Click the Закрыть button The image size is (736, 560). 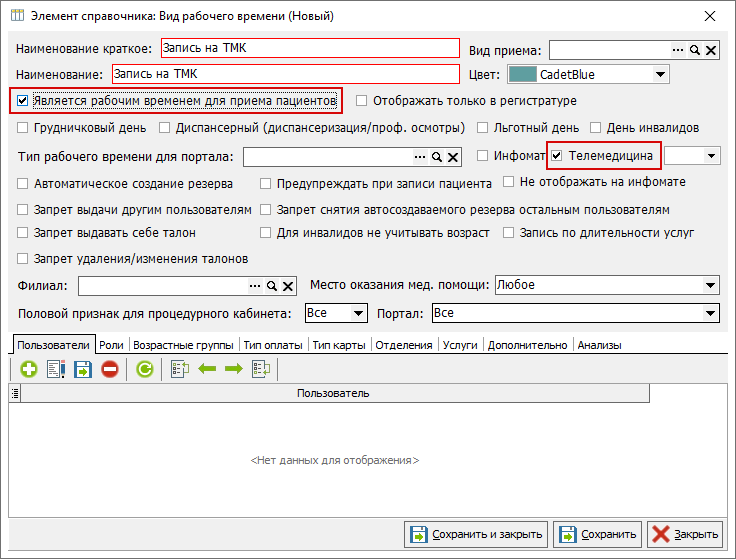[x=684, y=534]
